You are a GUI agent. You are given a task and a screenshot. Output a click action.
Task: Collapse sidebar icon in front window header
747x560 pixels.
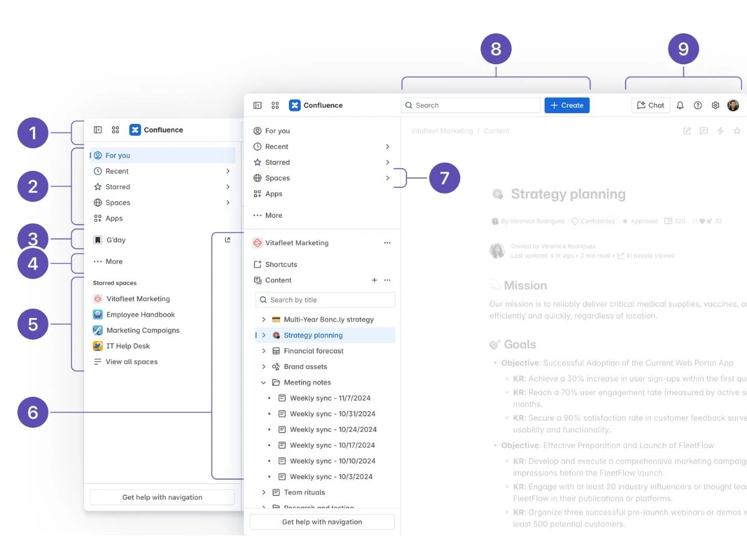tap(257, 105)
